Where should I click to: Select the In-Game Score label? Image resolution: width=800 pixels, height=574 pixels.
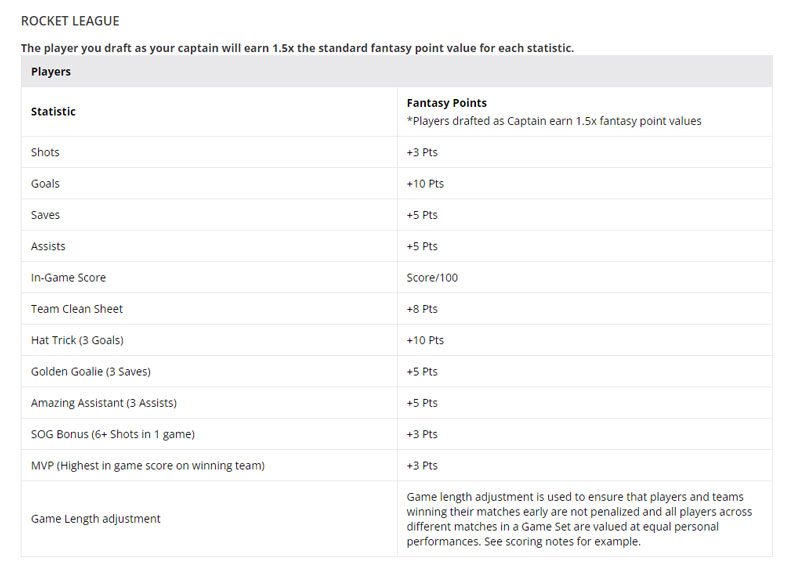click(x=68, y=278)
